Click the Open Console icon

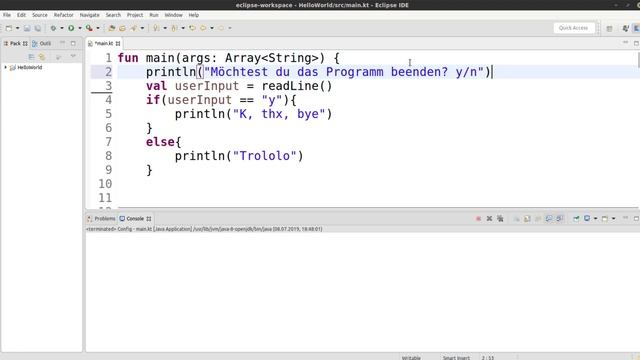[605, 219]
